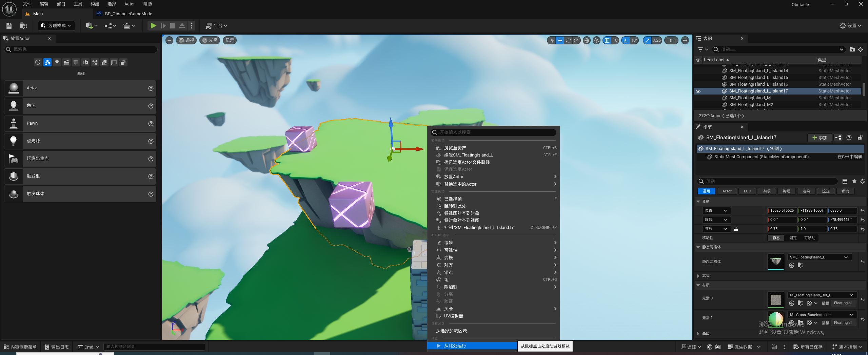Open 内容侧滑菜单 content drawer
This screenshot has height=355, width=868.
20,347
